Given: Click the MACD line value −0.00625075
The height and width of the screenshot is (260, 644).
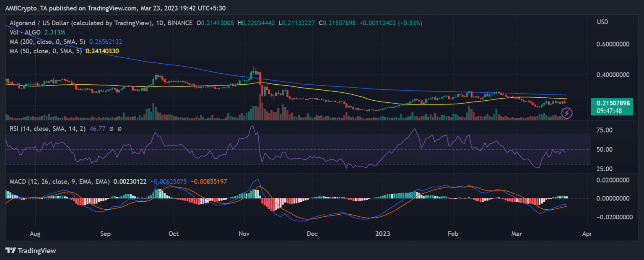Looking at the screenshot, I should pos(168,182).
